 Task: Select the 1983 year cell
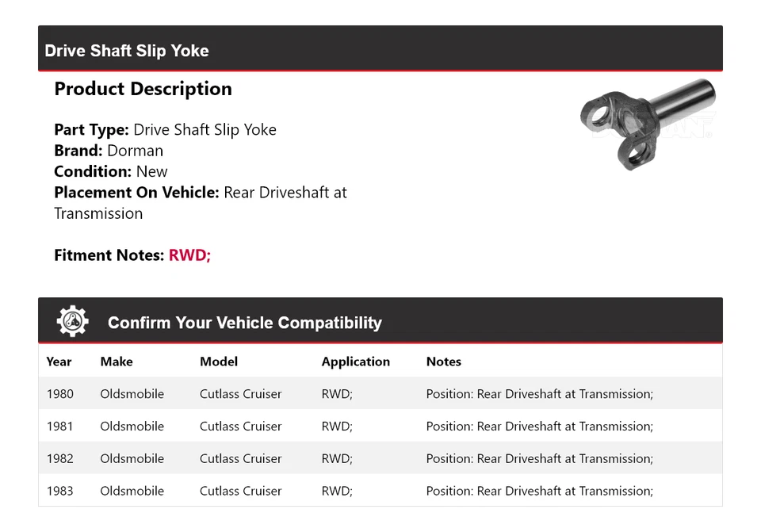pyautogui.click(x=59, y=492)
